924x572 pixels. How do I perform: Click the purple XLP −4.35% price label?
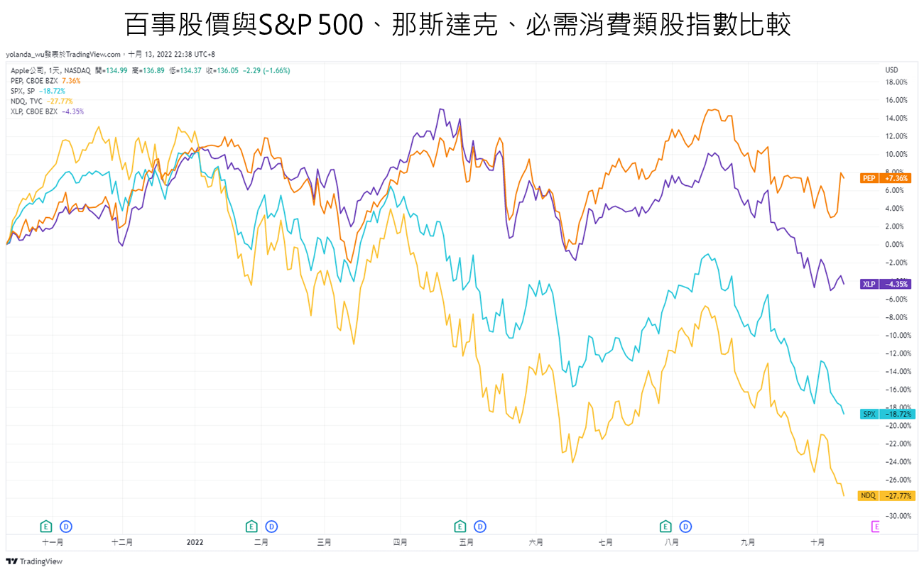(x=887, y=284)
